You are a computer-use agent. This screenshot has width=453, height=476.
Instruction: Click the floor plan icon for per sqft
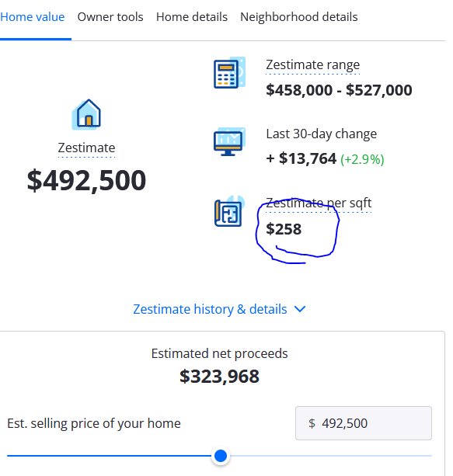[229, 211]
